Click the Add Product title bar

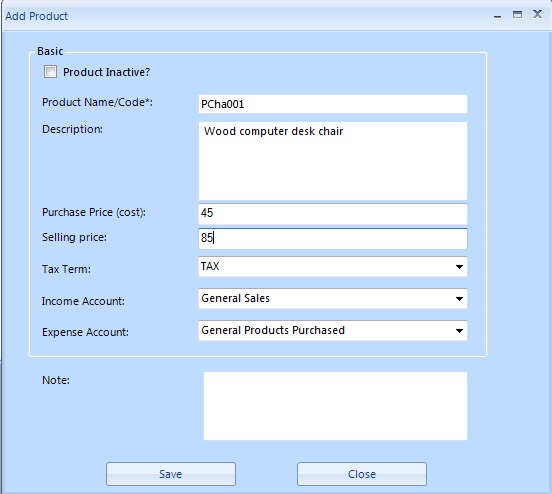pos(246,16)
